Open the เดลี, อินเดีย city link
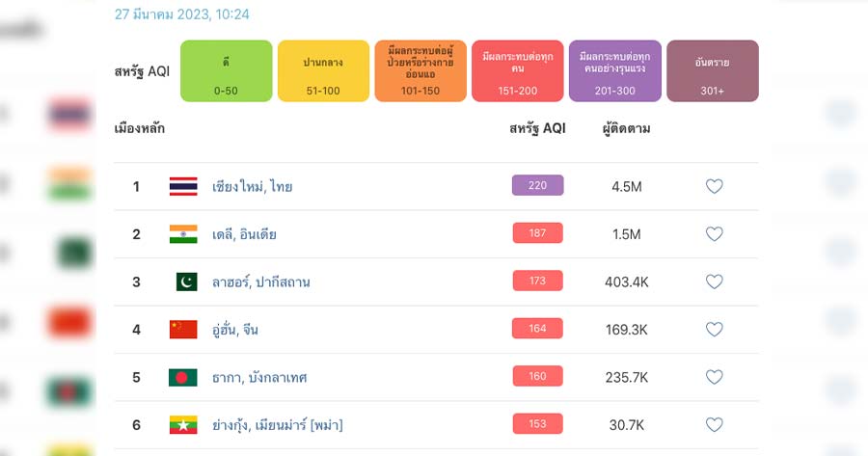The width and height of the screenshot is (868, 456). point(244,234)
